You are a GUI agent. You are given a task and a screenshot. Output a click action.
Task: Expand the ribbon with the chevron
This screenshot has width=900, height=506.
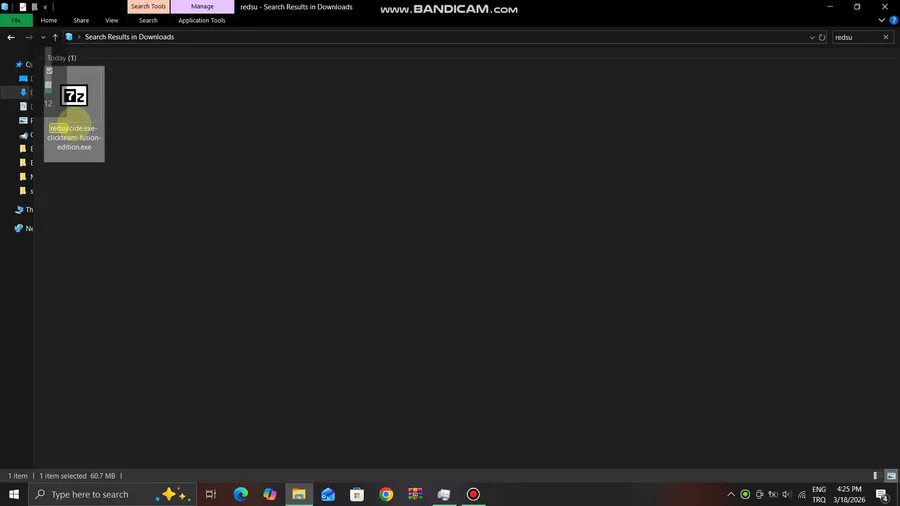pyautogui.click(x=882, y=20)
